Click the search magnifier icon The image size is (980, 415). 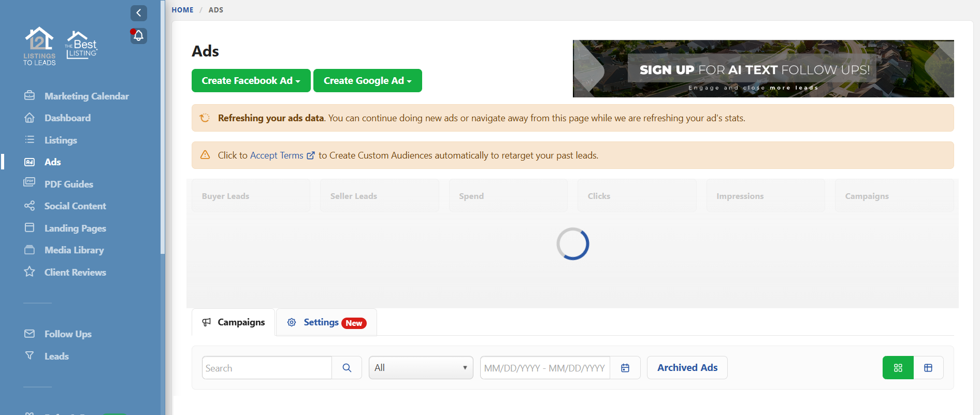click(x=347, y=368)
